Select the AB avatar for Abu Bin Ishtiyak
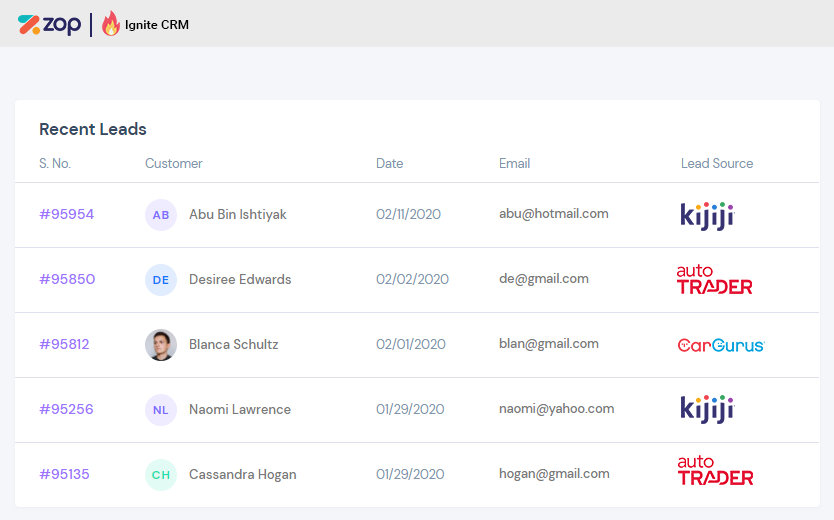Viewport: 834px width, 520px height. coord(161,215)
